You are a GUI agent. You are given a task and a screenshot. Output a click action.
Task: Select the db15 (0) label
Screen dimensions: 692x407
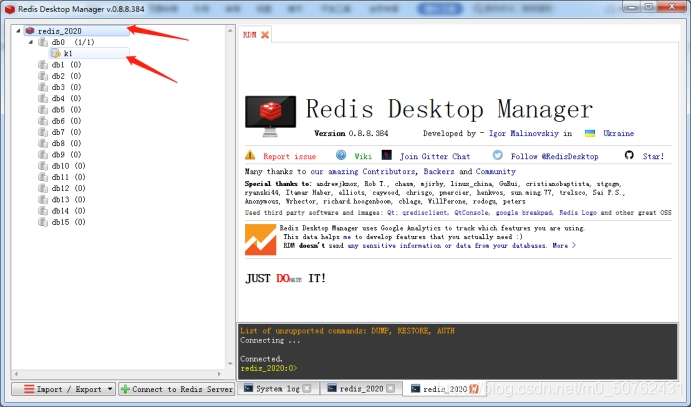pyautogui.click(x=68, y=222)
